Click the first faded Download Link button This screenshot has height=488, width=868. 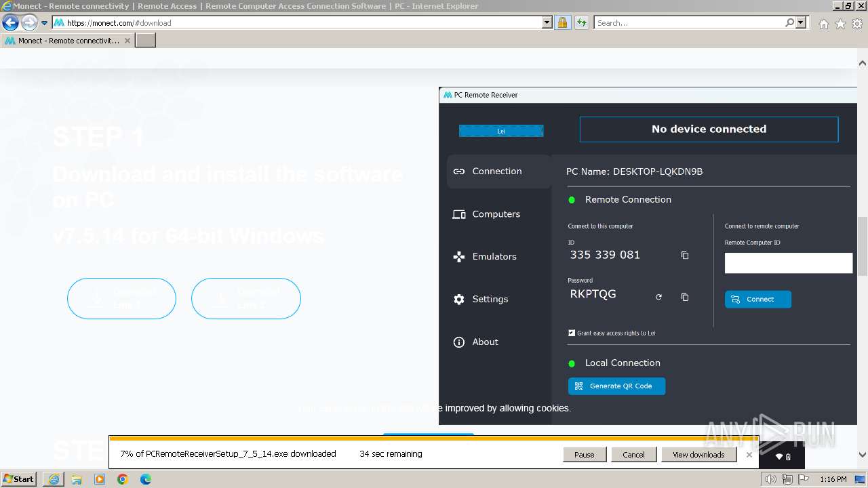pyautogui.click(x=121, y=298)
